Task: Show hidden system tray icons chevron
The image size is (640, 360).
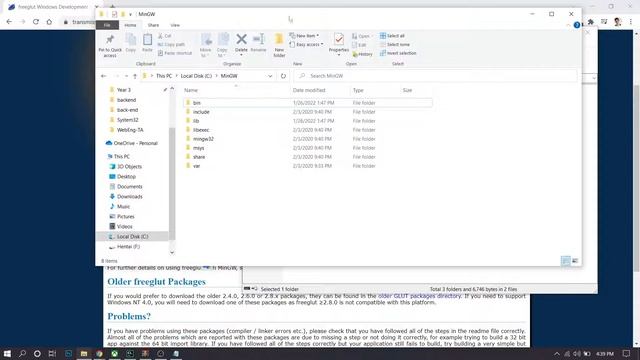Action: (557, 353)
